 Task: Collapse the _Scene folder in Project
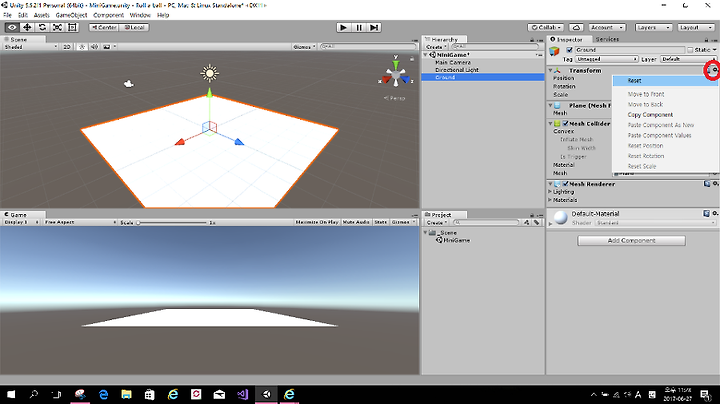pos(425,233)
